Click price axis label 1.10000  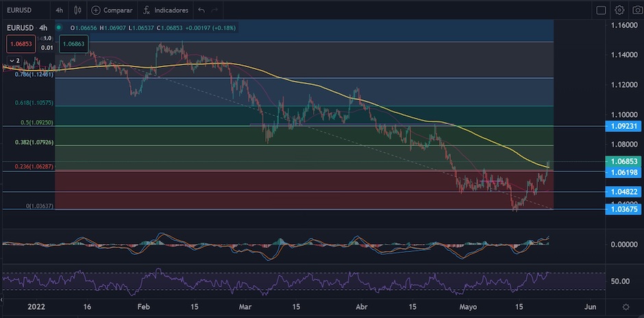pos(624,114)
